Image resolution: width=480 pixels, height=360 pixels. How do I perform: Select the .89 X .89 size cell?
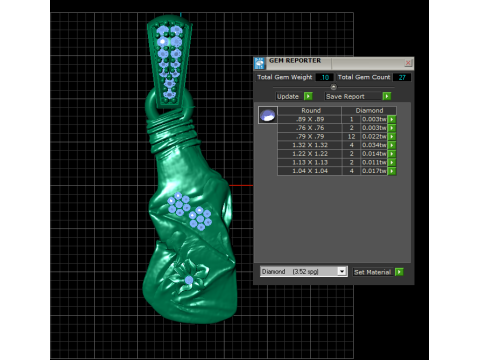tap(310, 119)
